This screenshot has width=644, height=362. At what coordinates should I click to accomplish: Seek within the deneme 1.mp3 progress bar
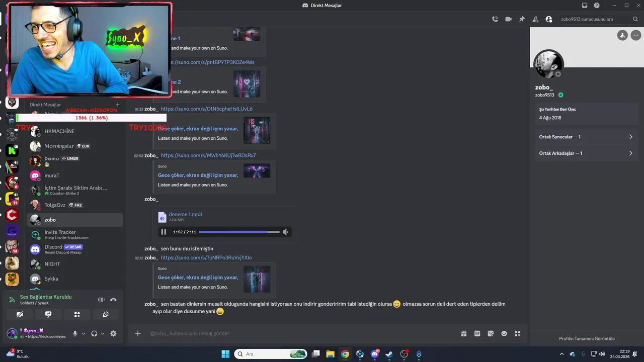point(239,232)
